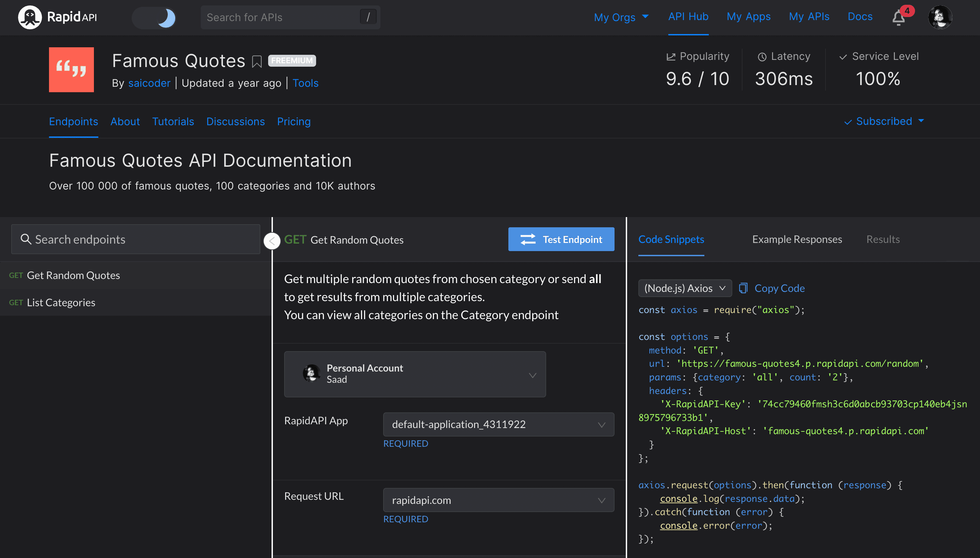Collapse the endpoints sidebar with the arrow
Image resolution: width=980 pixels, height=558 pixels.
coord(272,241)
